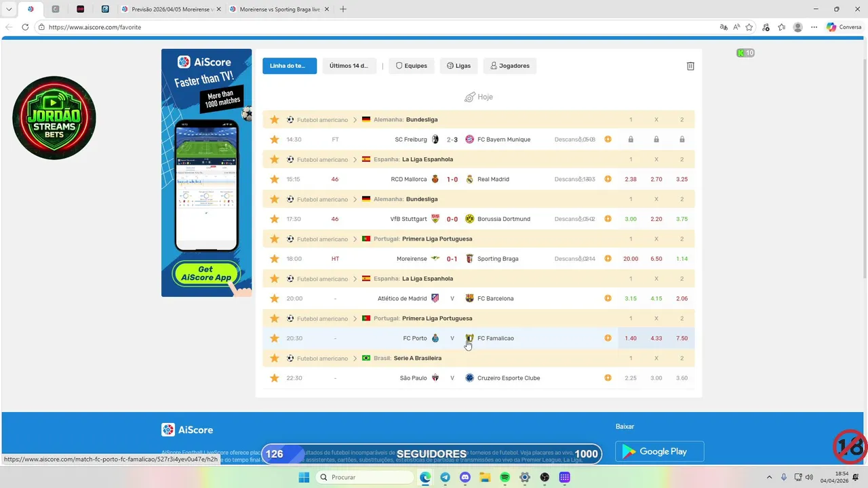Select draw odds 4.15 Atlético vs Barcelona

point(656,298)
